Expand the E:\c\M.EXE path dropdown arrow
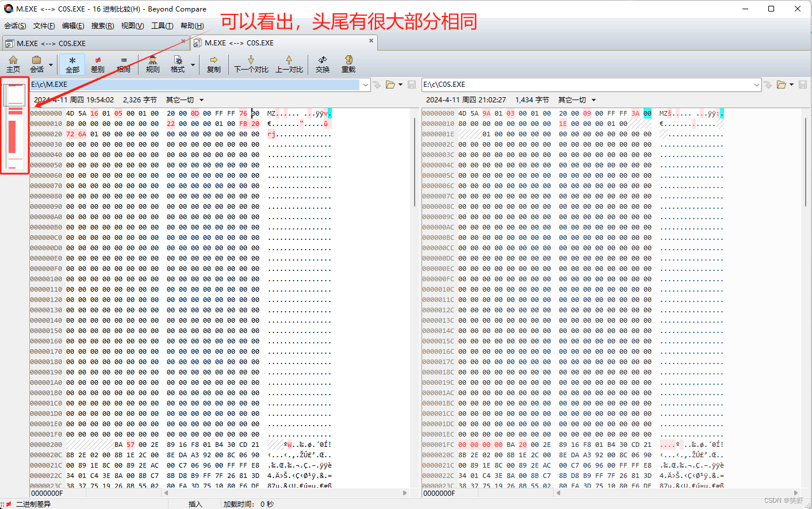Image resolution: width=812 pixels, height=509 pixels. pyautogui.click(x=366, y=85)
